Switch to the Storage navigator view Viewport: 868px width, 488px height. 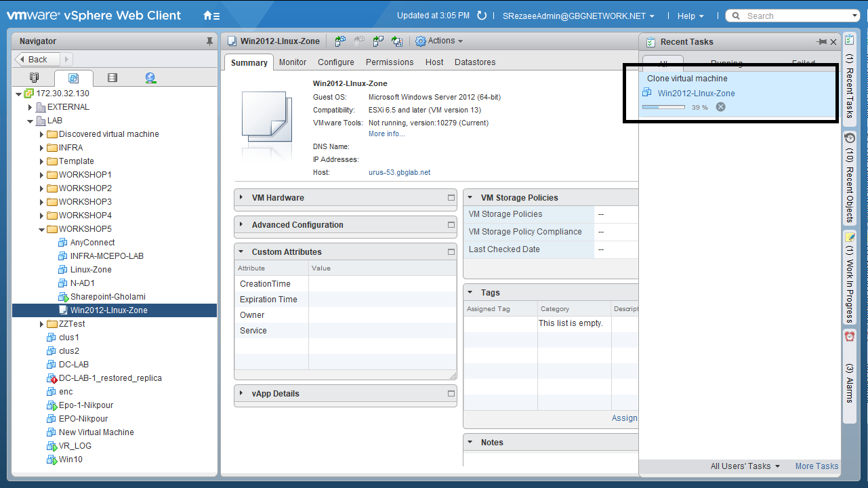(112, 78)
